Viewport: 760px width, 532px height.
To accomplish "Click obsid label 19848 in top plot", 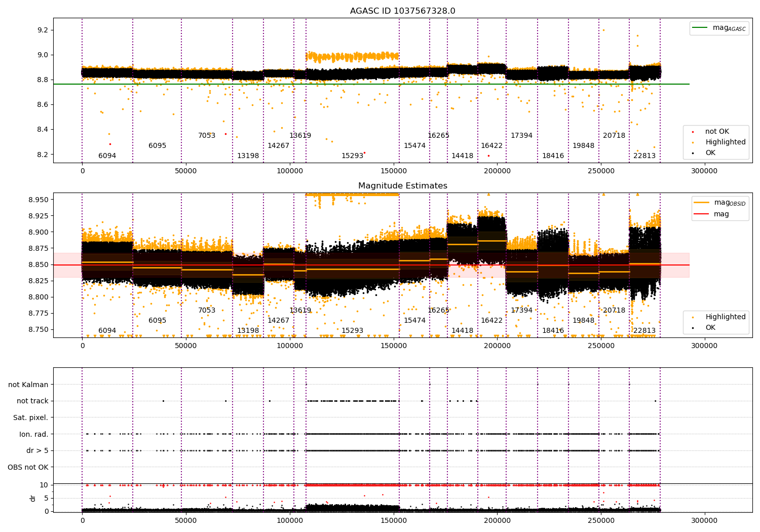I will coord(583,146).
